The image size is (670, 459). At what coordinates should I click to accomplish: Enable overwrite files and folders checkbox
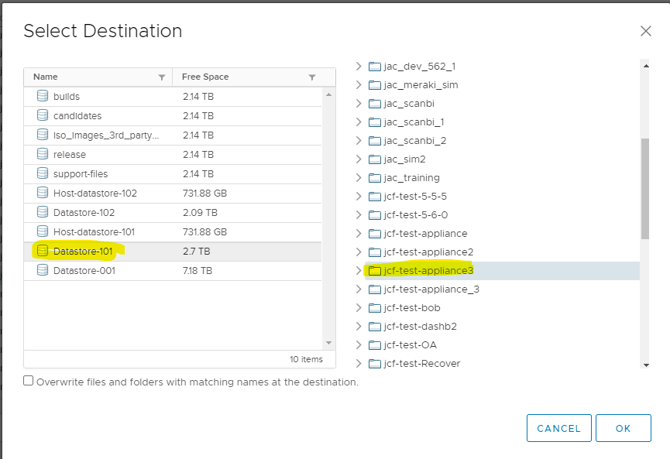tap(28, 381)
